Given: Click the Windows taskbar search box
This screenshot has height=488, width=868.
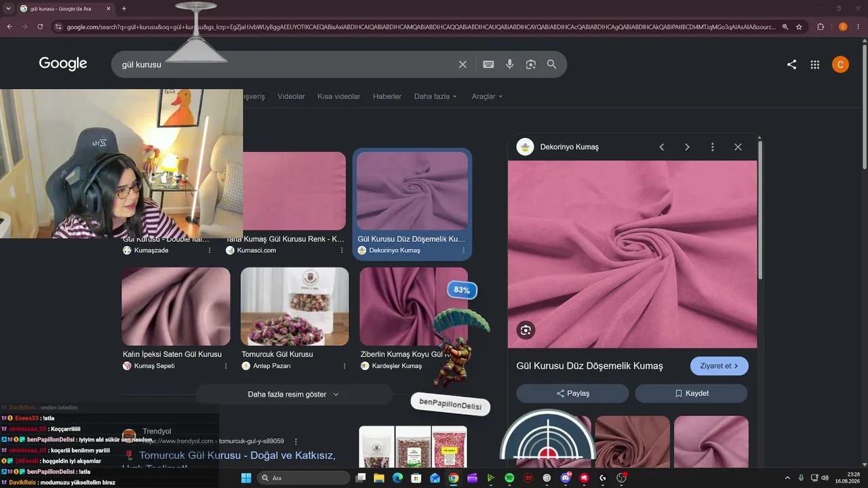Looking at the screenshot, I should (302, 478).
